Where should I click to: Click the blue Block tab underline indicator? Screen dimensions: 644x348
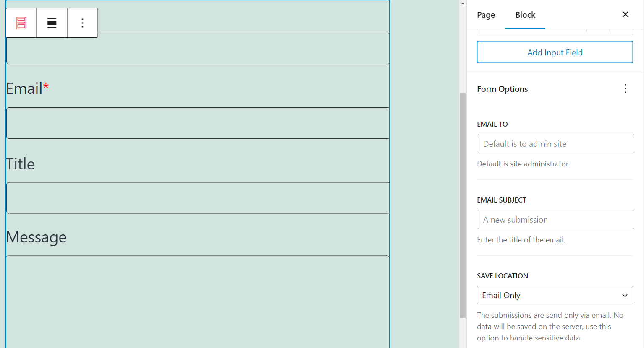click(525, 29)
